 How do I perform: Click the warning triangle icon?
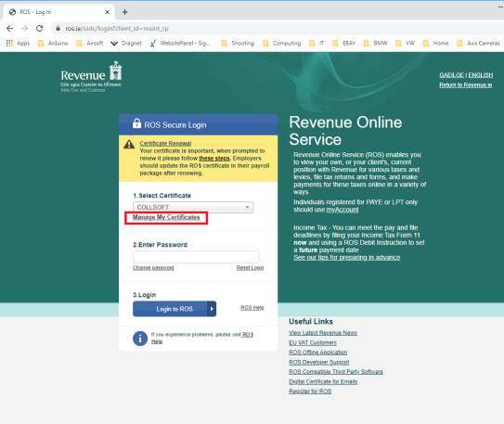pyautogui.click(x=129, y=144)
